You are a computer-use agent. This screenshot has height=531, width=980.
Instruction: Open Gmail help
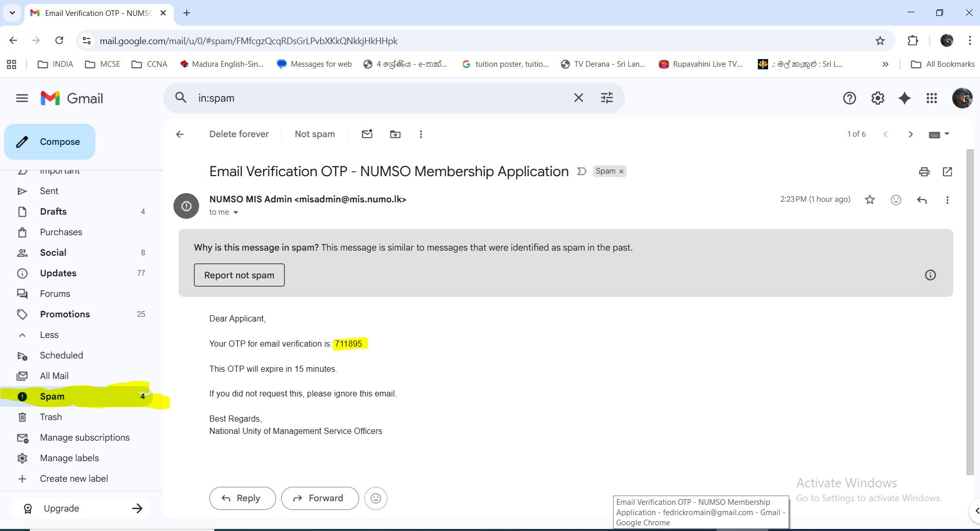850,98
